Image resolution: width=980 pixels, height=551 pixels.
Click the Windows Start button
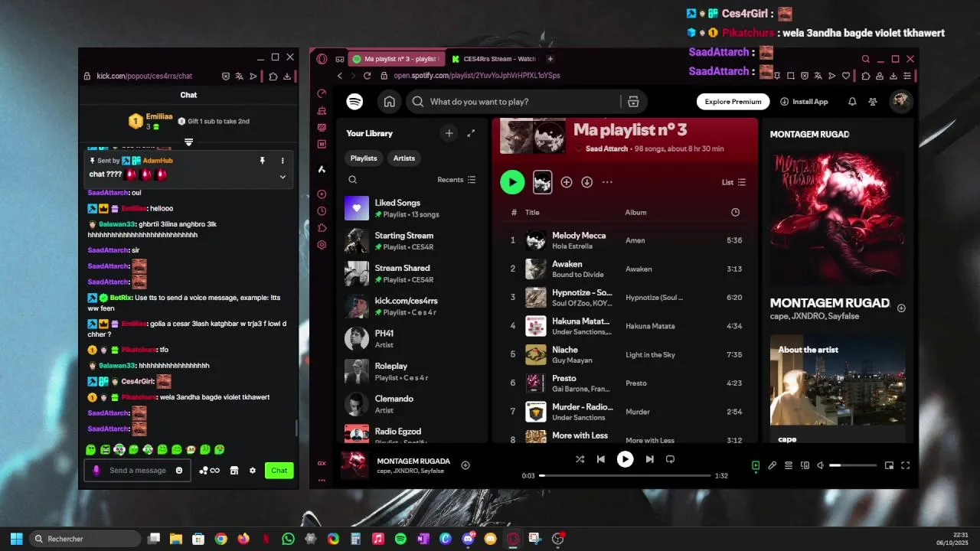pos(16,539)
